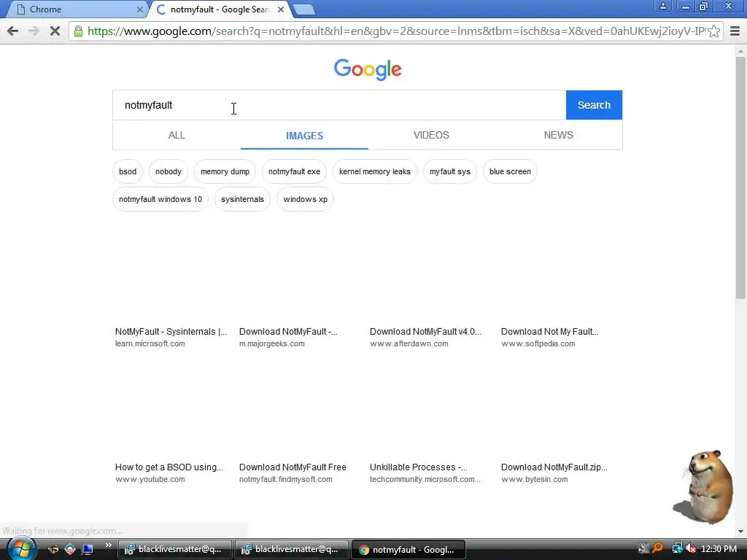
Task: Switch to the tab titled Chrome
Action: 76,9
